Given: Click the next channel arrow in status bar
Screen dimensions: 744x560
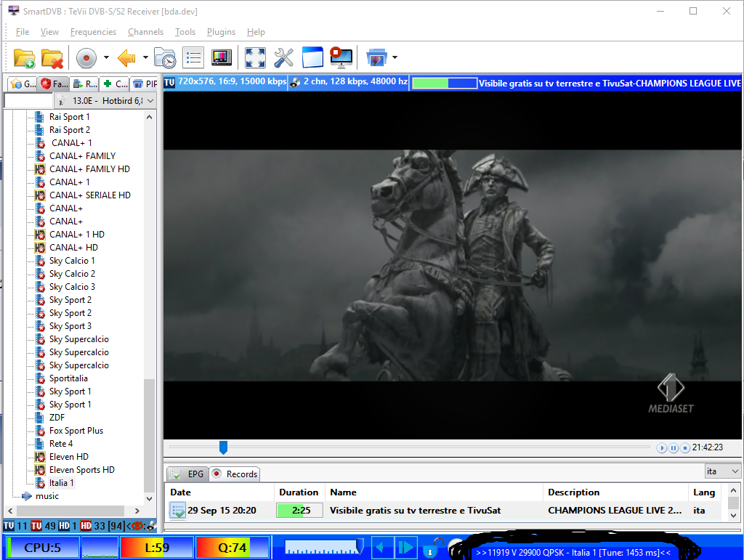Looking at the screenshot, I should point(406,548).
